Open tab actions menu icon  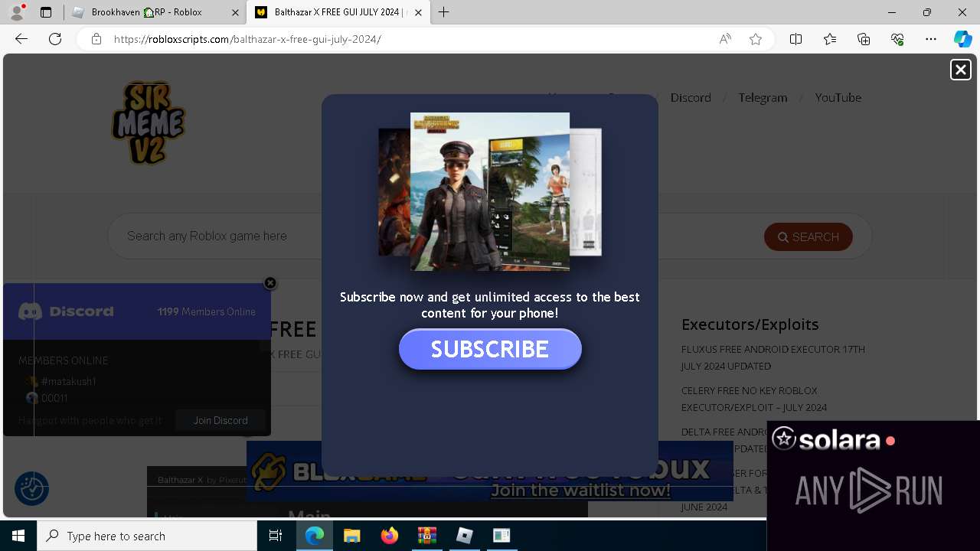46,12
